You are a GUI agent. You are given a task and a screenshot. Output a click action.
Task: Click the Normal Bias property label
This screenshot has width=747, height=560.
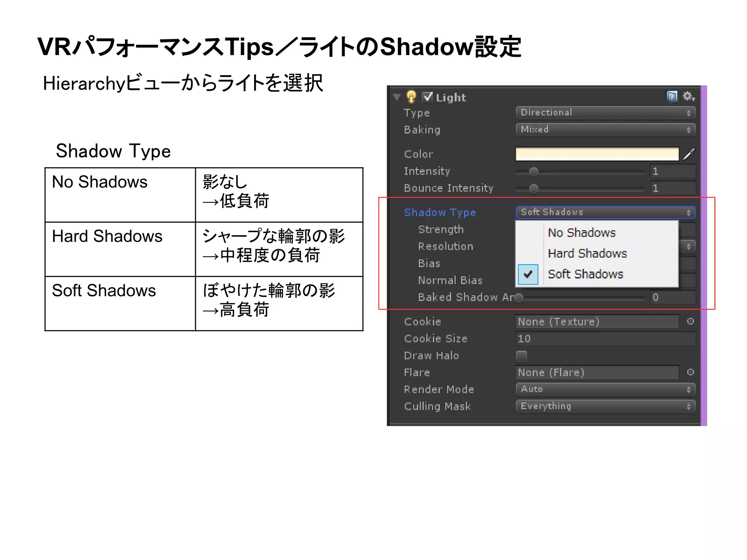(450, 280)
